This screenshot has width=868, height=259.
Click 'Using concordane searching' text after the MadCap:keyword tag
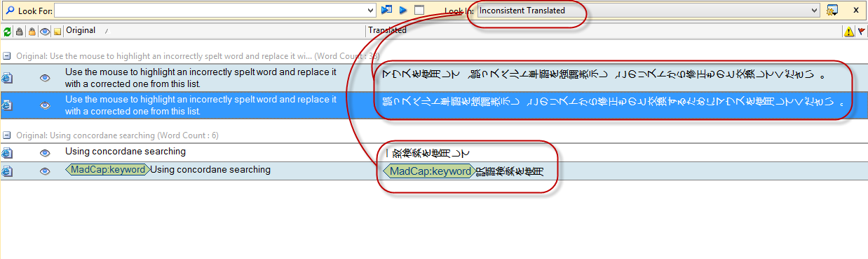210,169
